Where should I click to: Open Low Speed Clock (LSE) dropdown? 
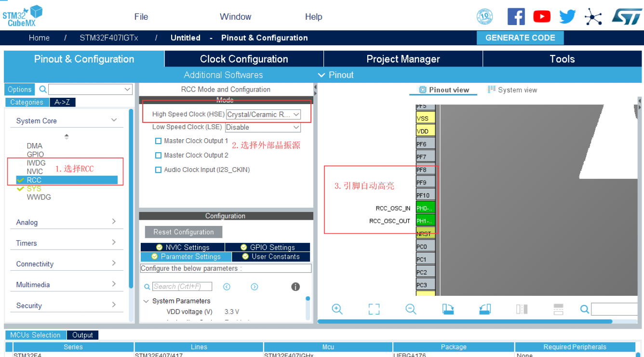pos(263,127)
